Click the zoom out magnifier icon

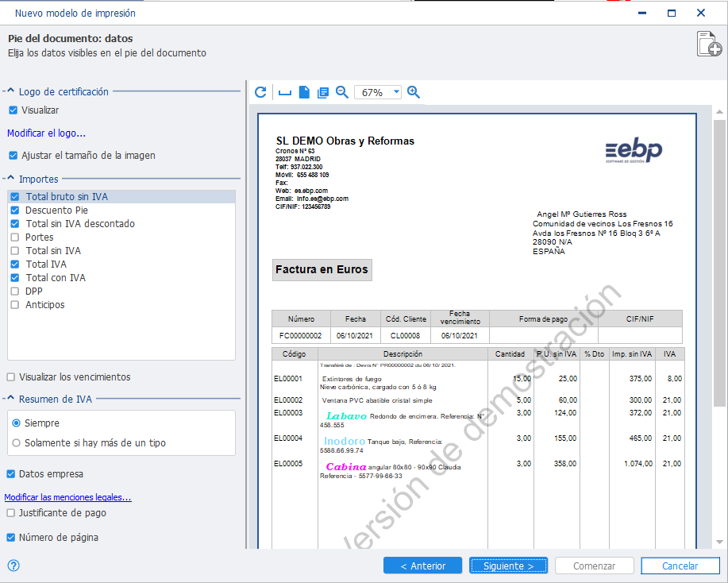point(342,92)
